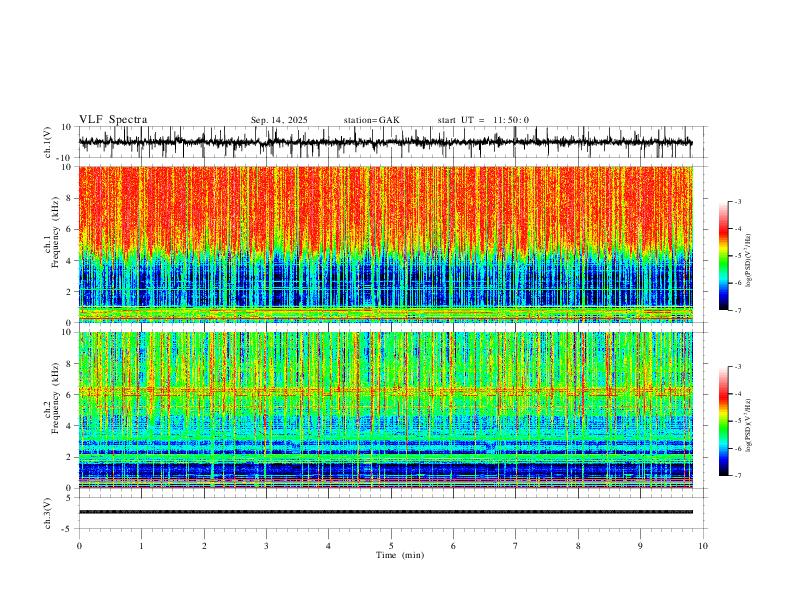This screenshot has width=792, height=612.
Task: Click the ch.2 color bar log(PSD) unit label
Action: (749, 426)
